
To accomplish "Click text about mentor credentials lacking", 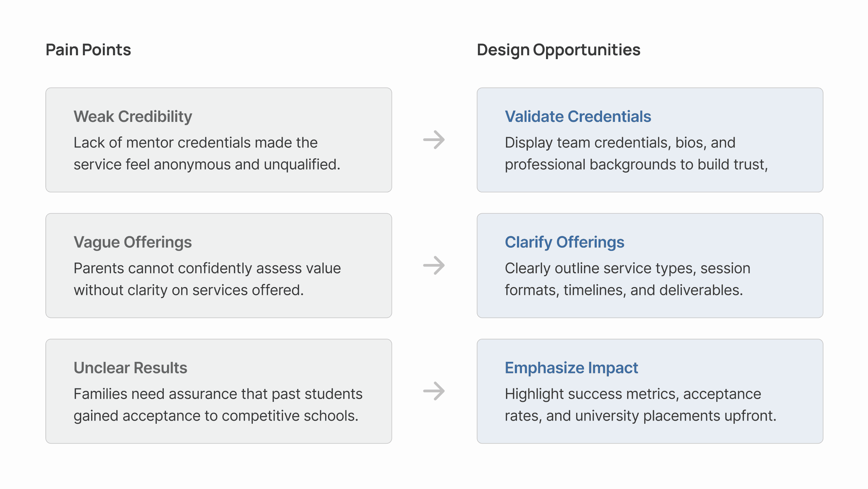I will [207, 153].
